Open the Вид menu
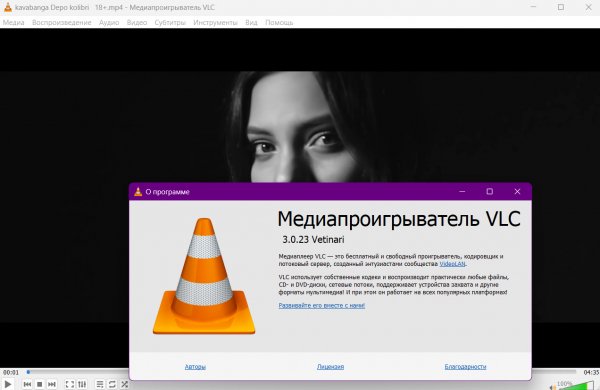Image resolution: width=600 pixels, height=390 pixels. [x=251, y=23]
